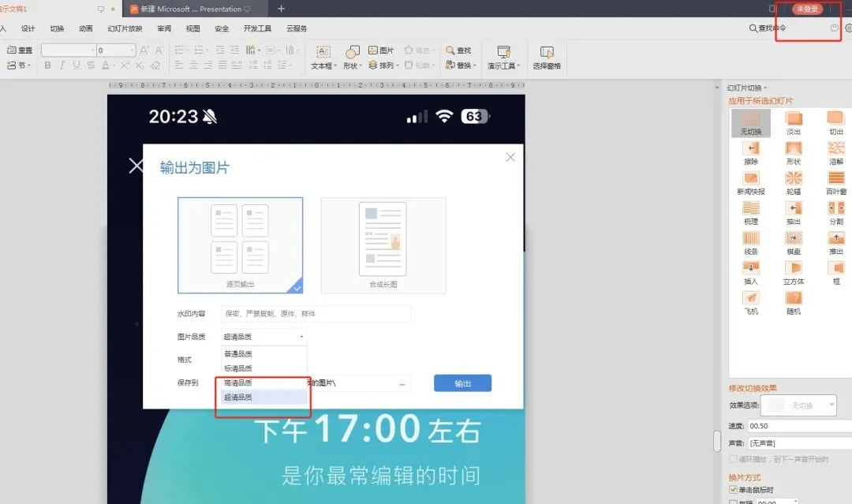The height and width of the screenshot is (504, 852).
Task: Open the 审阅 review ribbon tab
Action: click(164, 28)
